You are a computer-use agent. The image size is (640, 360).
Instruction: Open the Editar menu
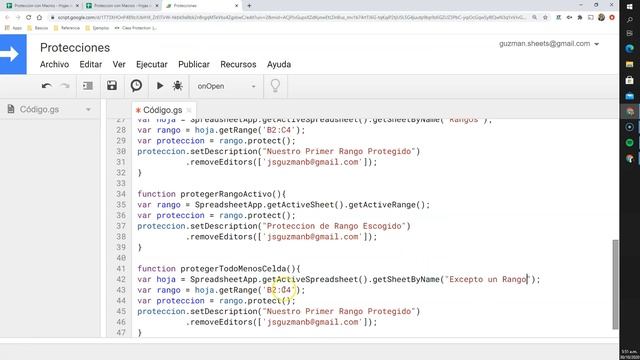tap(91, 64)
